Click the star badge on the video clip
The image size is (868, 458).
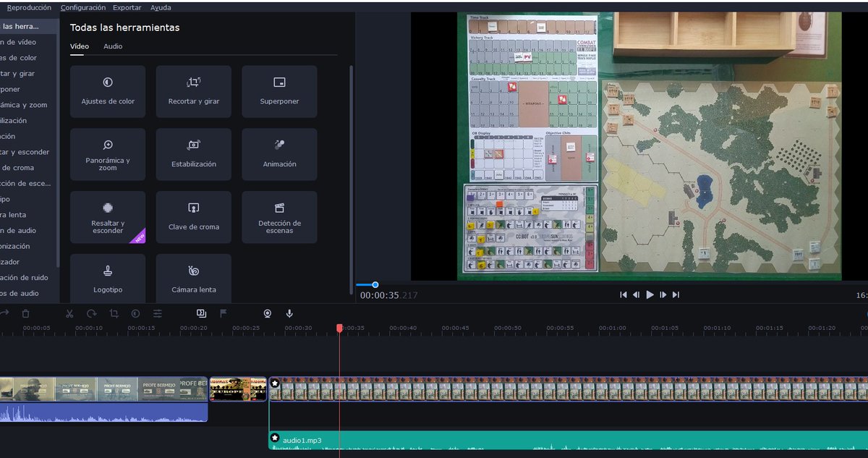(275, 382)
